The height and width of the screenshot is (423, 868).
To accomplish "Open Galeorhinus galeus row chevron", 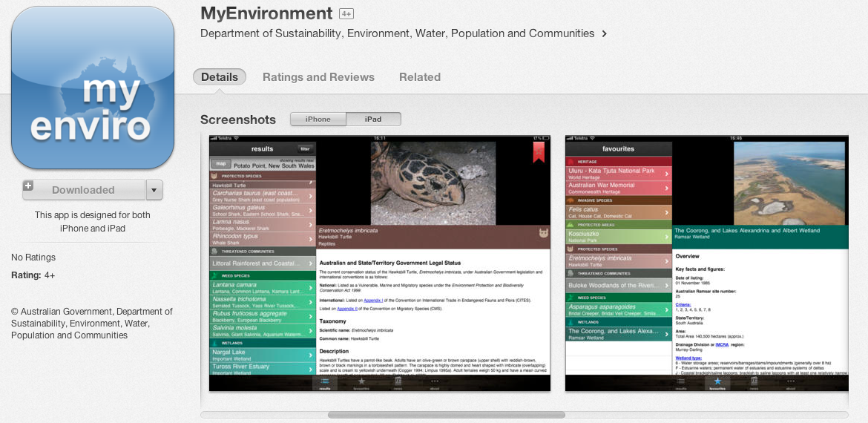I will pos(310,210).
